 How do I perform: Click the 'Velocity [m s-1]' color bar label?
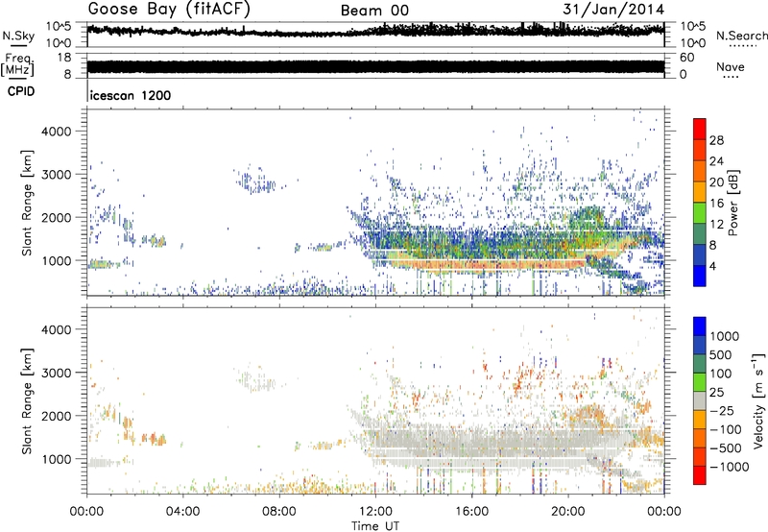click(x=758, y=400)
